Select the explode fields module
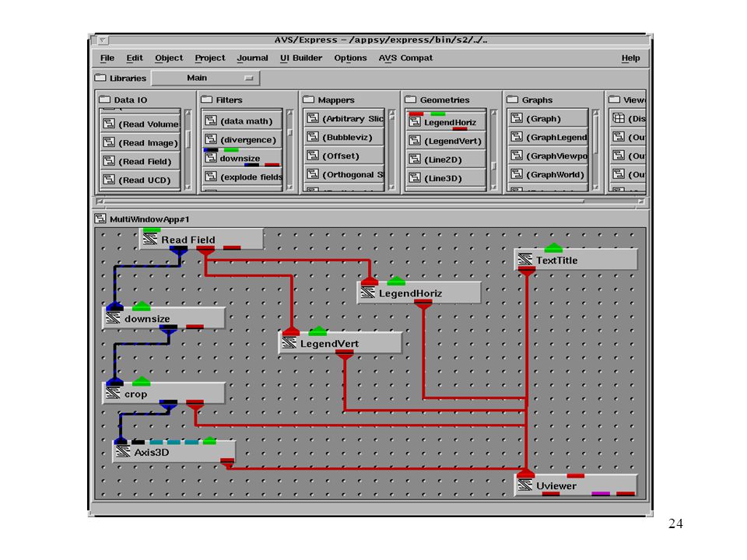 (x=242, y=177)
